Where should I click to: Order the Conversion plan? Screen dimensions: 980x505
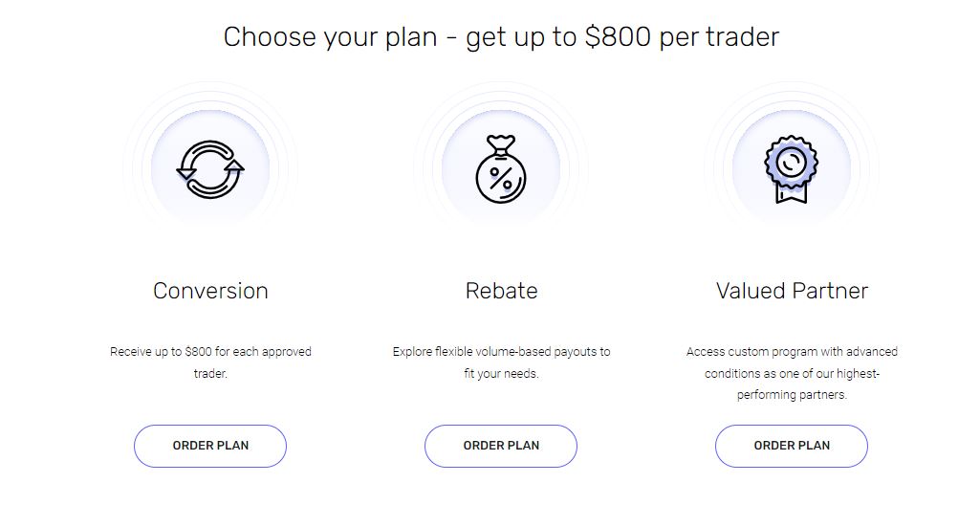tap(210, 446)
